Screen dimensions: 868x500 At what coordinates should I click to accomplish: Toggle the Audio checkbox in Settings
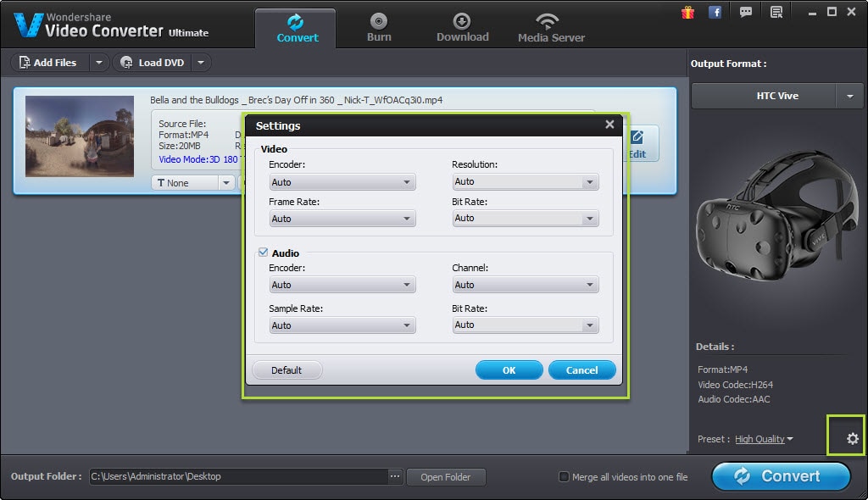[263, 253]
